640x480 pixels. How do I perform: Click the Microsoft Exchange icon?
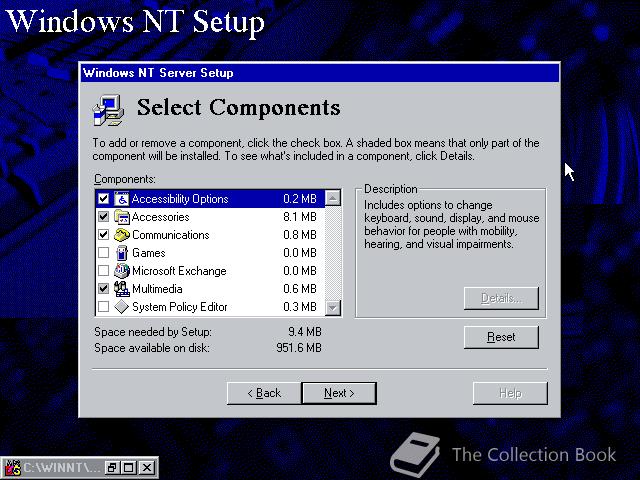pyautogui.click(x=121, y=271)
